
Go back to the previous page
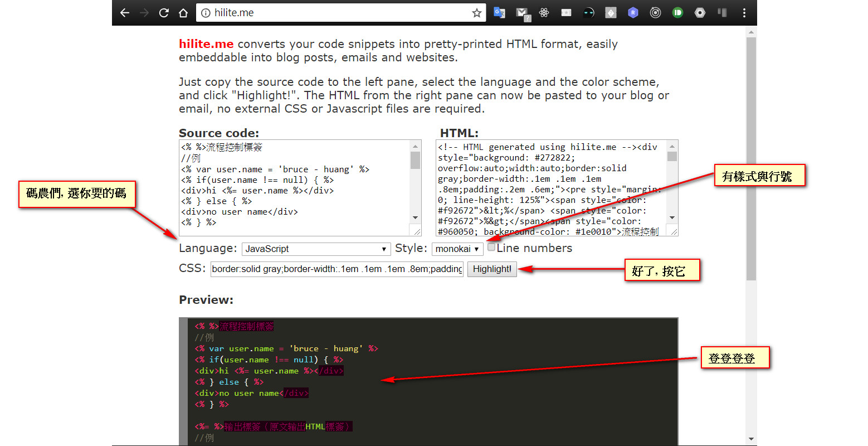point(125,13)
